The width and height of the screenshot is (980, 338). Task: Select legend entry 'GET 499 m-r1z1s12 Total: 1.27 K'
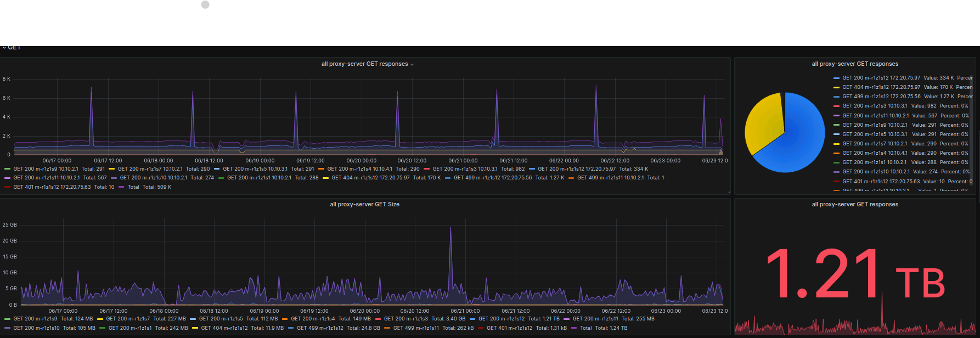click(504, 178)
